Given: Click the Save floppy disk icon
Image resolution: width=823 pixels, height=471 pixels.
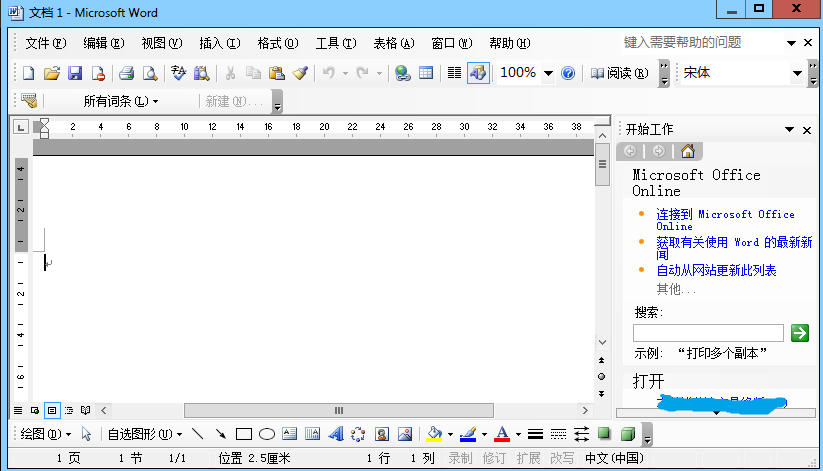Looking at the screenshot, I should point(75,73).
